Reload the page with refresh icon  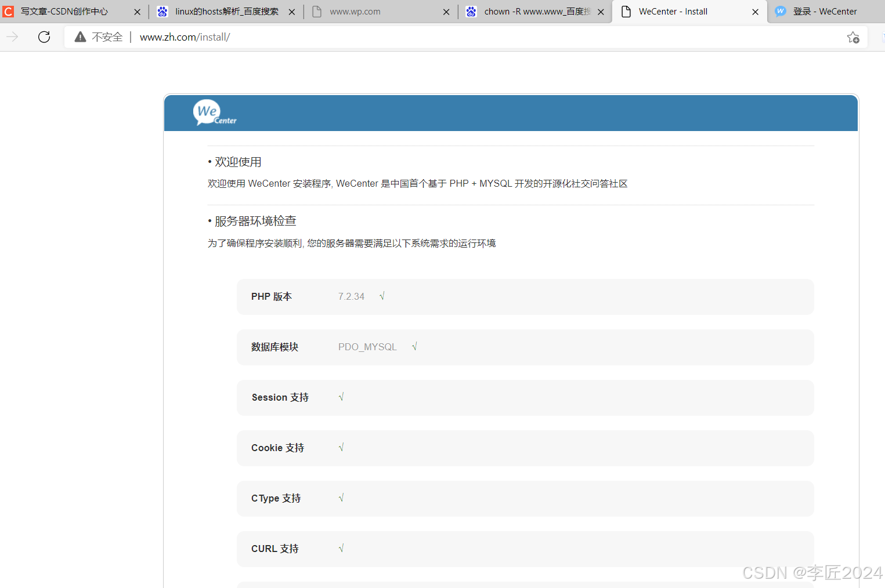pos(44,37)
